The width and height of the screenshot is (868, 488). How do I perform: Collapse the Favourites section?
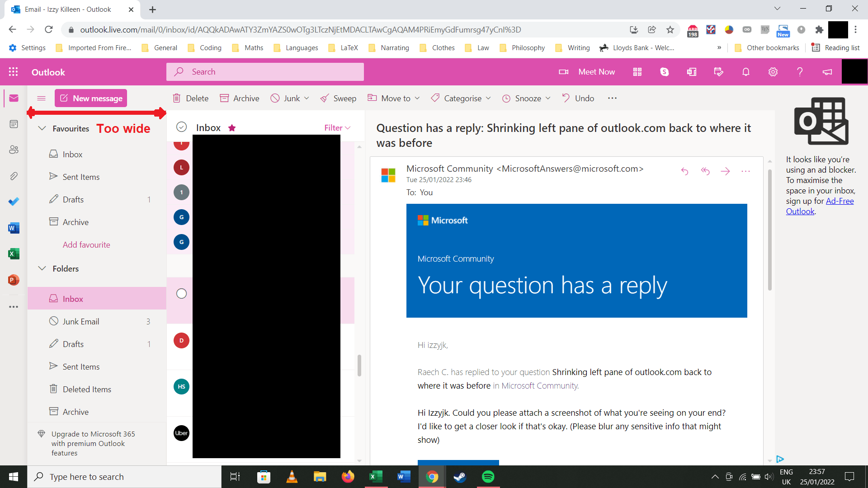pos(42,128)
